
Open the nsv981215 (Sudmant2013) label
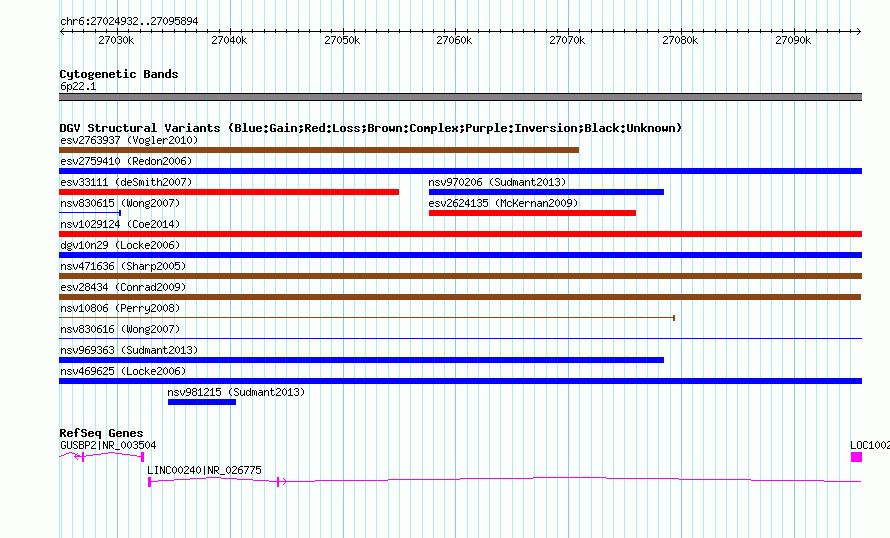click(x=236, y=392)
